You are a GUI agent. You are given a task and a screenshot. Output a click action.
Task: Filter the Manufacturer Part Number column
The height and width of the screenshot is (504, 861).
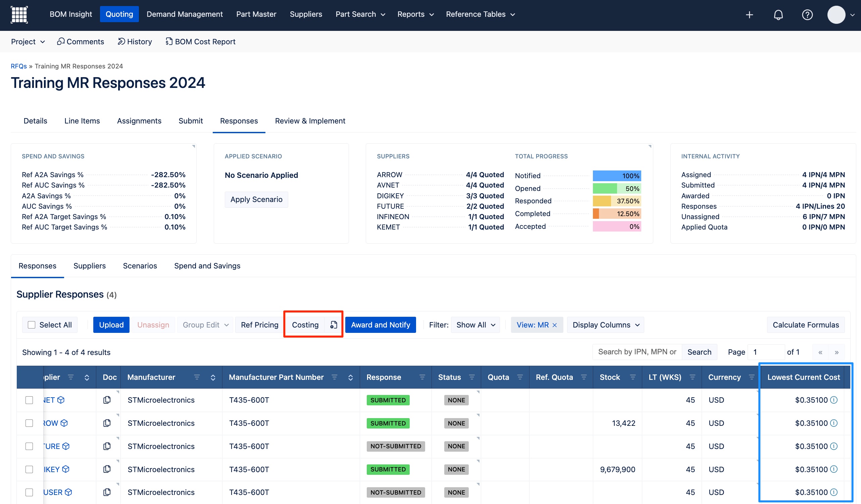click(x=335, y=377)
